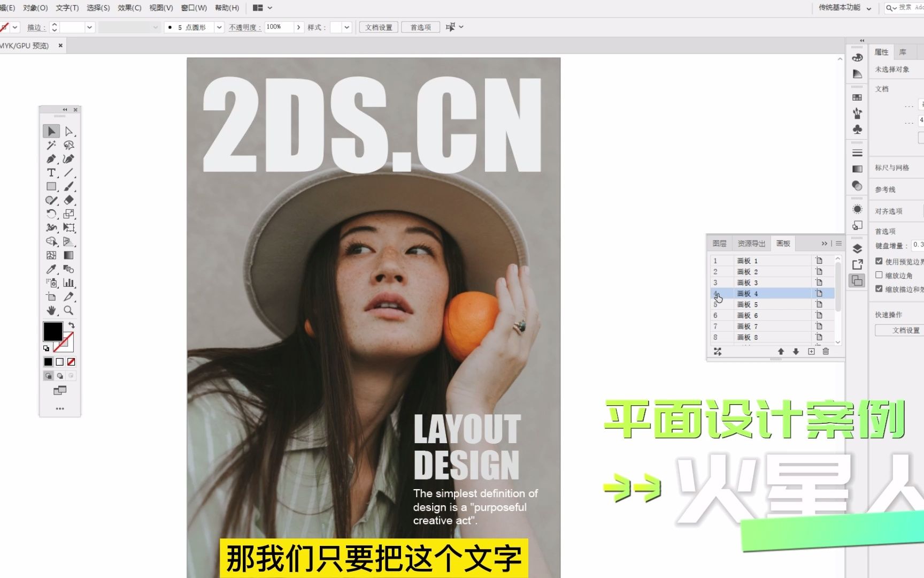Open the Color panel palette icon
The height and width of the screenshot is (578, 924).
[x=857, y=58]
